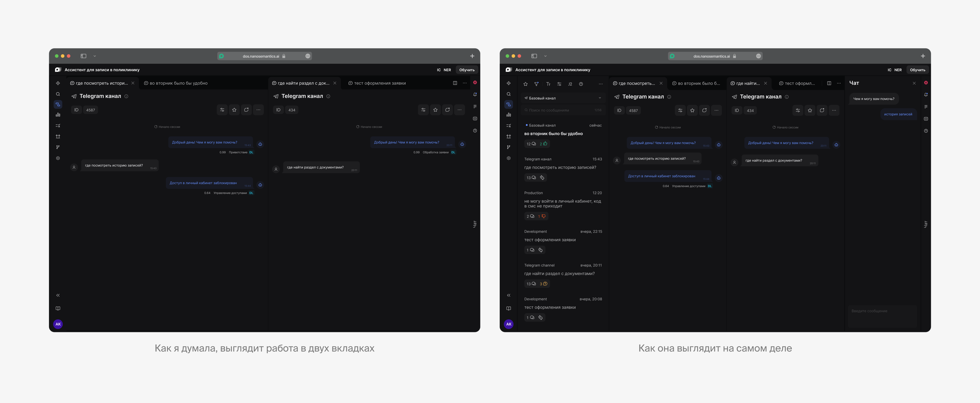This screenshot has height=403, width=980.
Task: Click help circle in right window dialog list toolbar
Action: point(581,84)
